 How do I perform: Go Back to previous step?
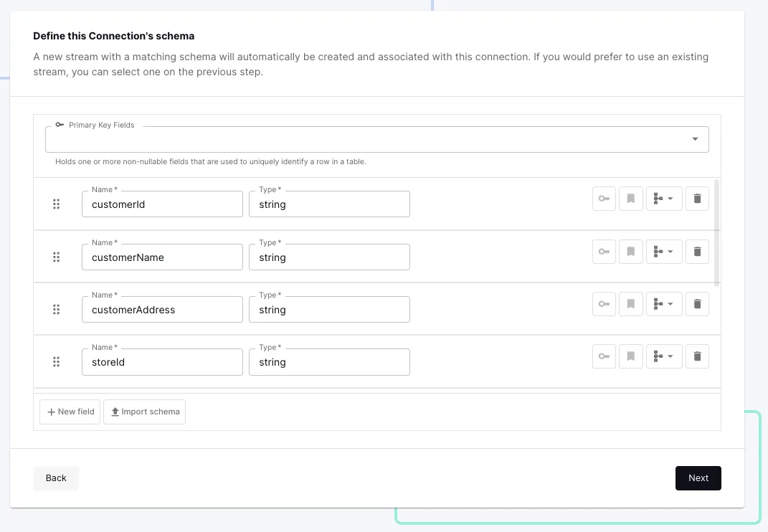56,478
